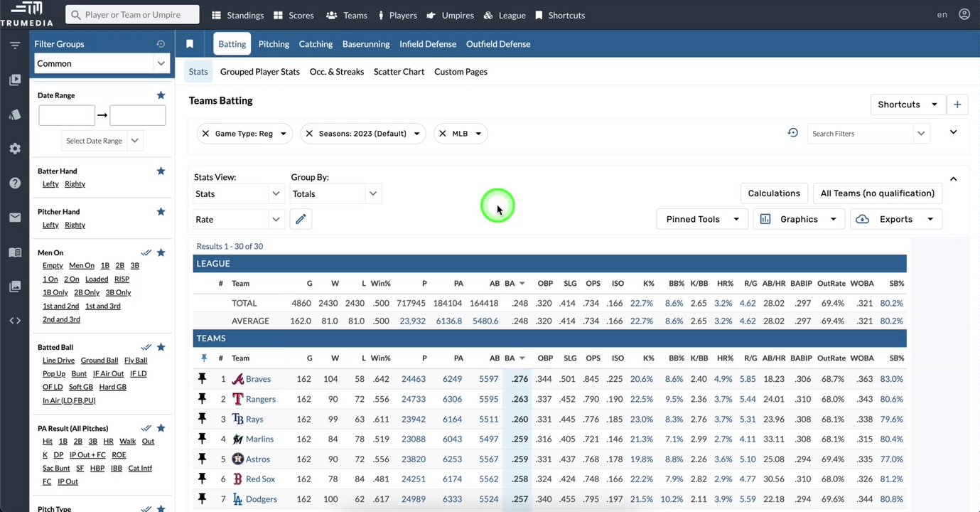Click the bookmark icon beside Batting

(190, 44)
